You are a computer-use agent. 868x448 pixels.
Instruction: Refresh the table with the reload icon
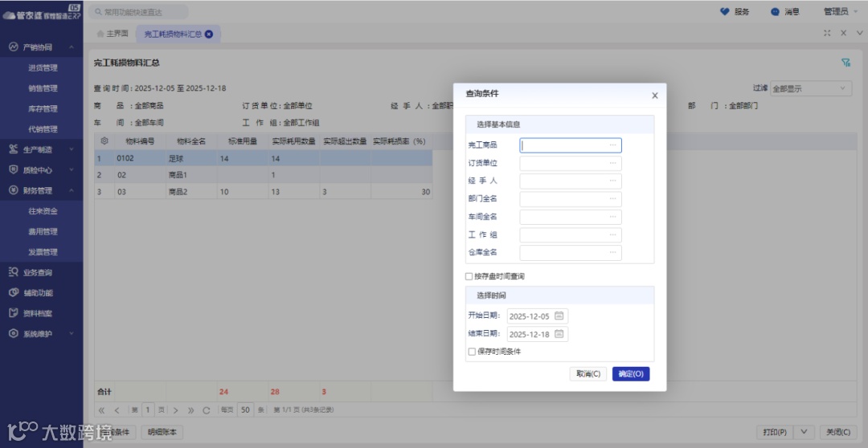click(x=207, y=410)
